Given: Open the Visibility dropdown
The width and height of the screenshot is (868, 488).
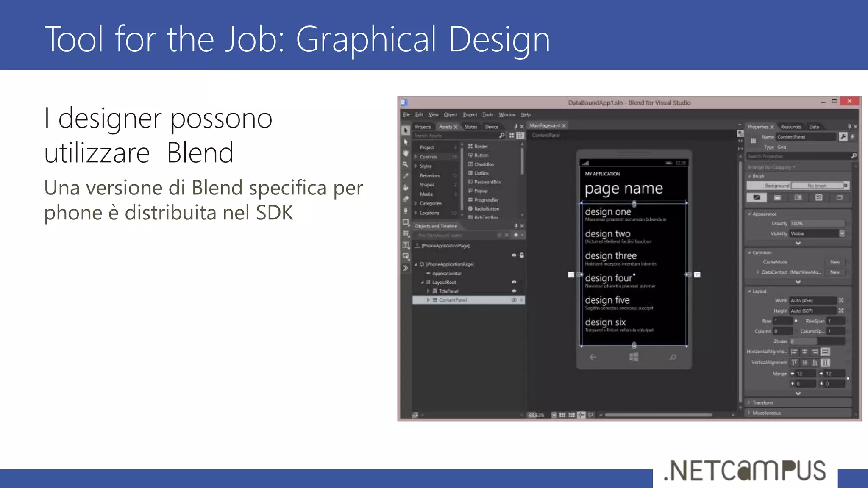Looking at the screenshot, I should coord(842,233).
